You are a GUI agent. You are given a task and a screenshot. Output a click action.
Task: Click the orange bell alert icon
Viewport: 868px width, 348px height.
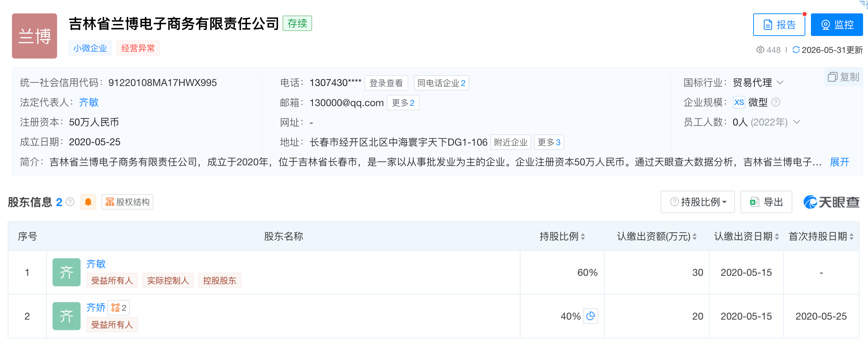point(88,202)
